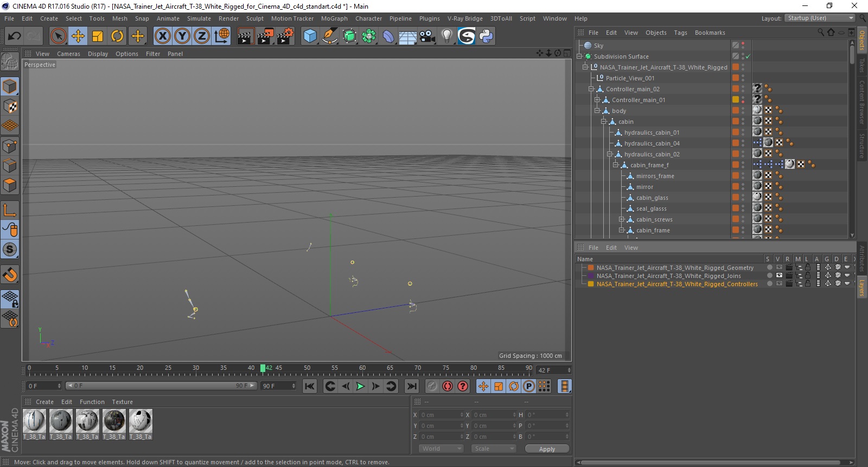Toggle the Subdivision Surface enable checkmark

click(748, 56)
